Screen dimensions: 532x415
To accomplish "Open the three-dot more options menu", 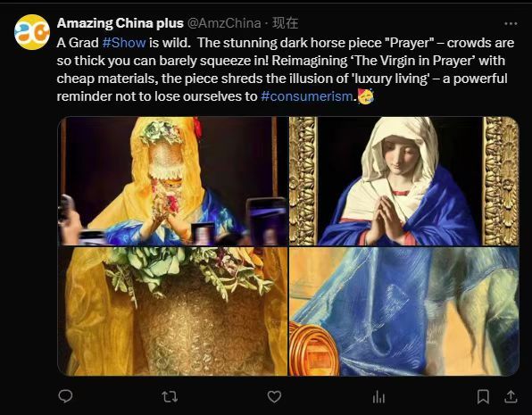I will [511, 23].
